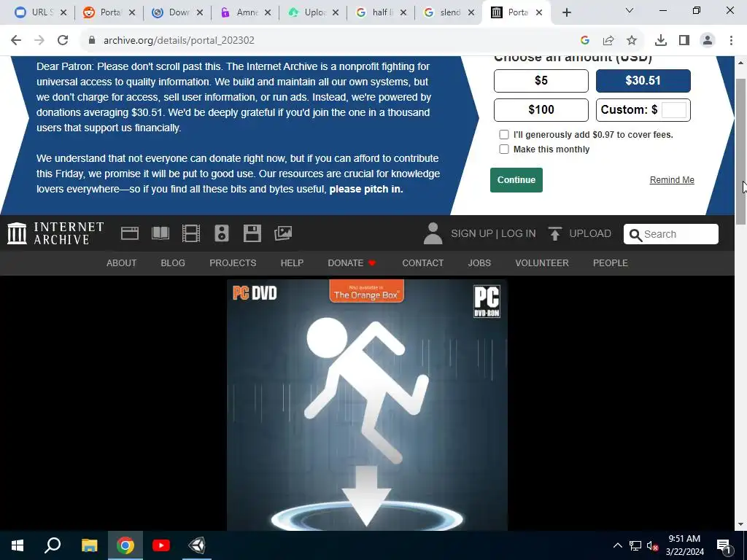Open Windows taskbar search

53,545
